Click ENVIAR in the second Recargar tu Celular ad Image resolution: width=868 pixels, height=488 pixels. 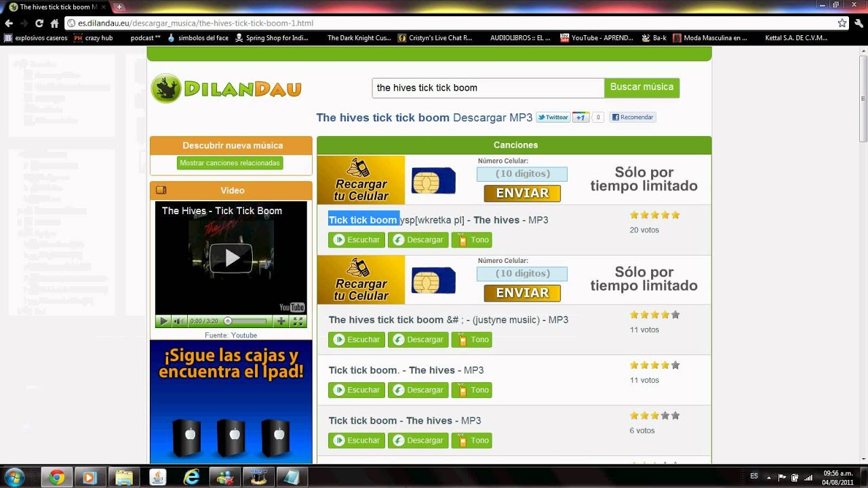tap(522, 293)
